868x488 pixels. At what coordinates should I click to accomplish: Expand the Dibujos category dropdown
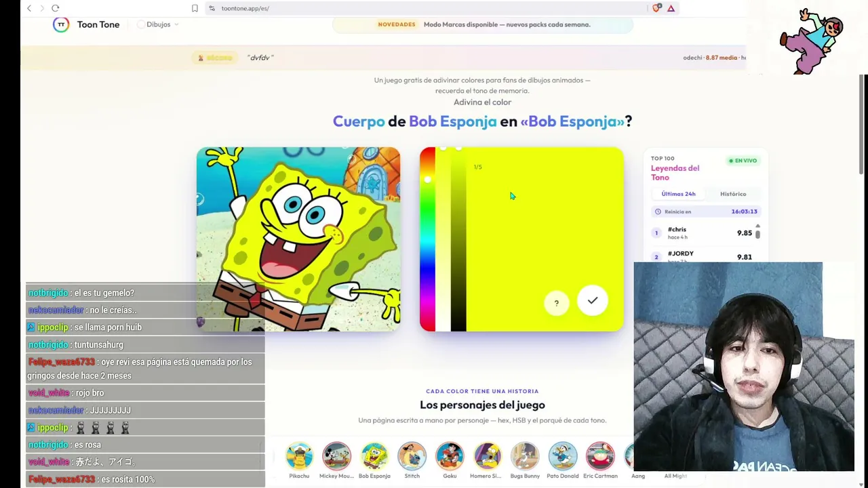[158, 24]
